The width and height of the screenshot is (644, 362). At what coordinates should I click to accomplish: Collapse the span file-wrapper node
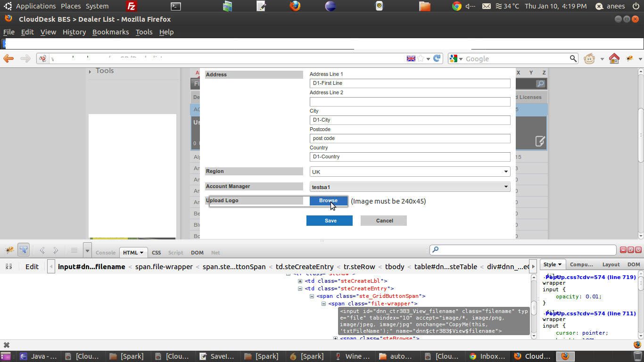click(x=324, y=304)
